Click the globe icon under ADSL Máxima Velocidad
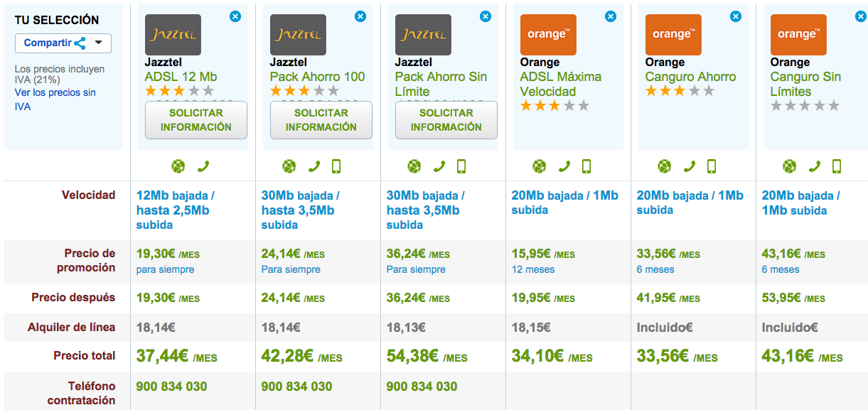 pyautogui.click(x=540, y=166)
